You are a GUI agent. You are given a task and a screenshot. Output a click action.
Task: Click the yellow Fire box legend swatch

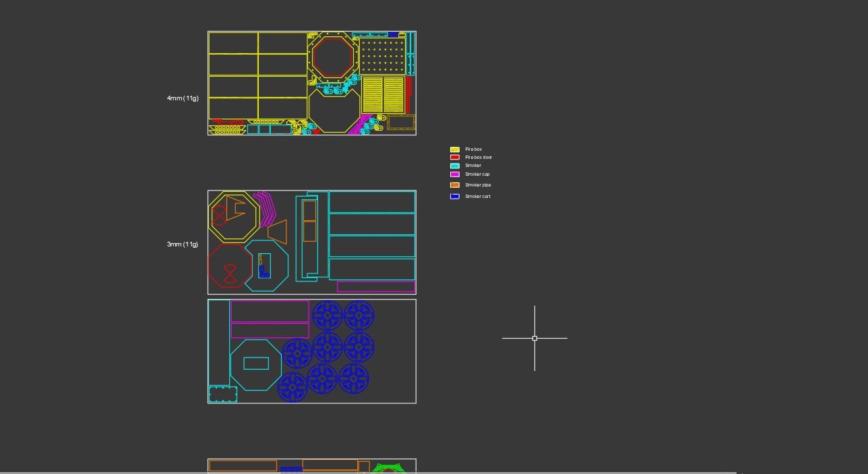click(455, 149)
